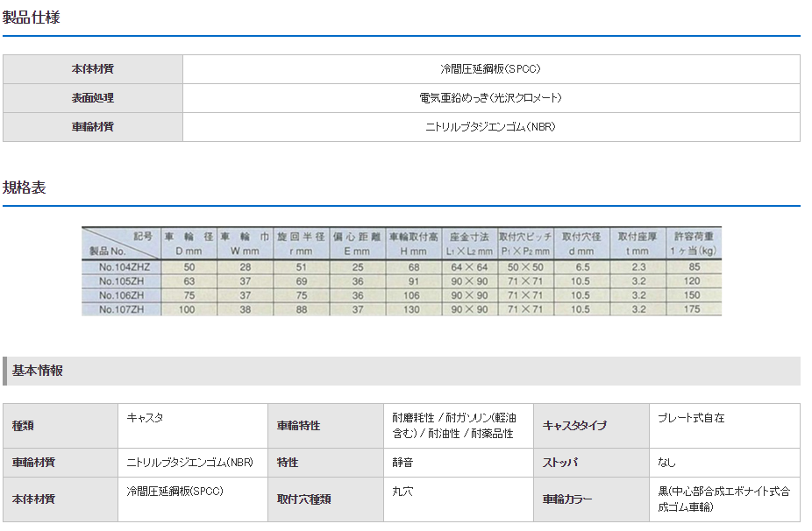
Task: Click load value 120 in No.105ZH row
Action: click(692, 281)
